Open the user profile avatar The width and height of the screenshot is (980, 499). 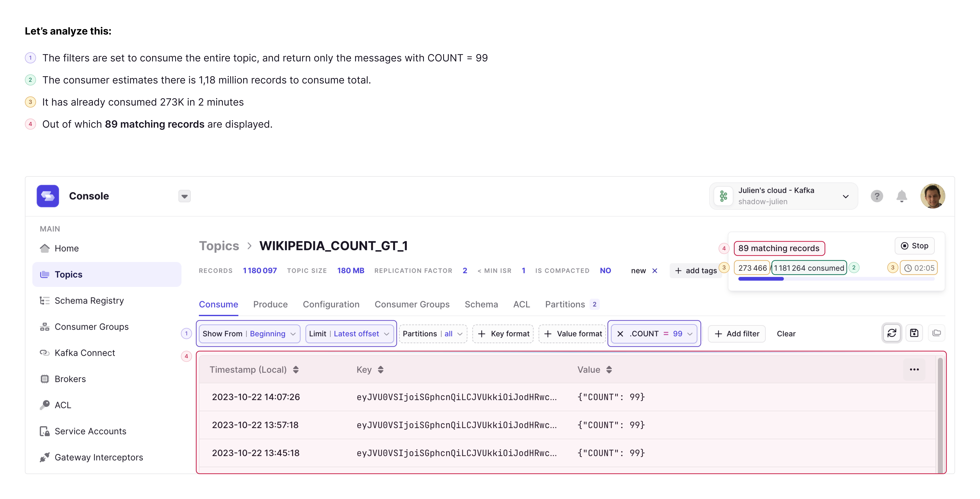(x=932, y=196)
